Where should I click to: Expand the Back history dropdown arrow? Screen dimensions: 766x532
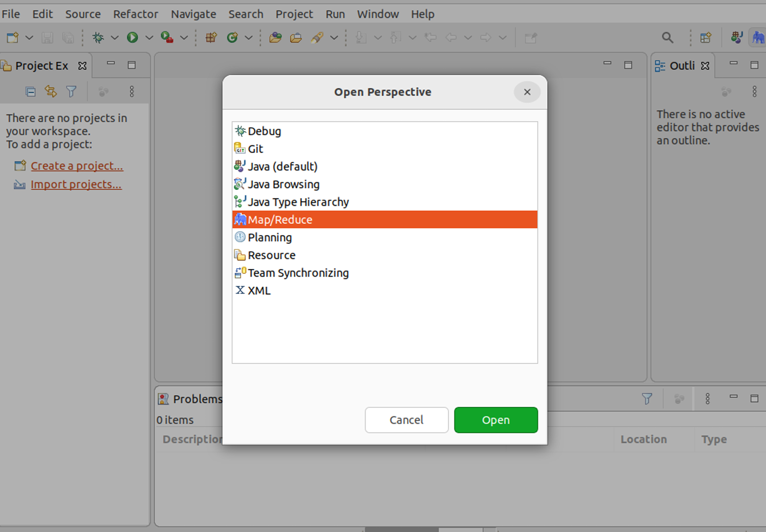tap(468, 38)
